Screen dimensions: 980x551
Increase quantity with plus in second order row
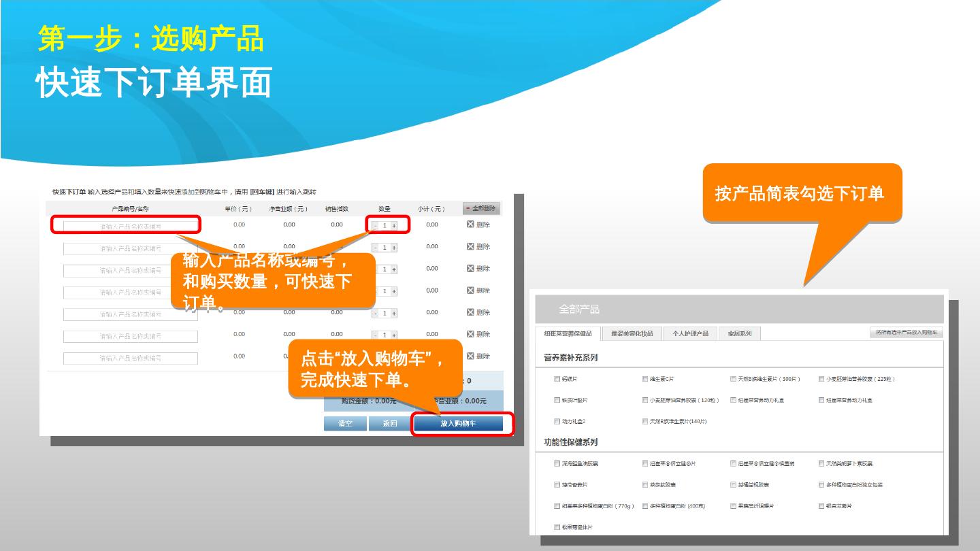(394, 248)
